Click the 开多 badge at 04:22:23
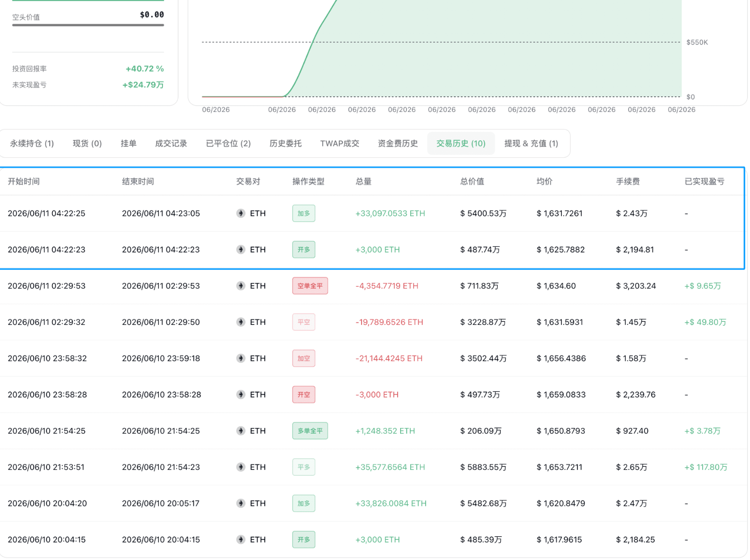Image resolution: width=750 pixels, height=560 pixels. 304,249
